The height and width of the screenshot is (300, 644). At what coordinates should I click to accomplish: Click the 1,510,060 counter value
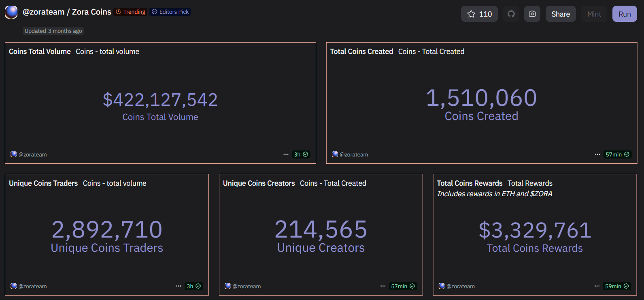pyautogui.click(x=482, y=98)
